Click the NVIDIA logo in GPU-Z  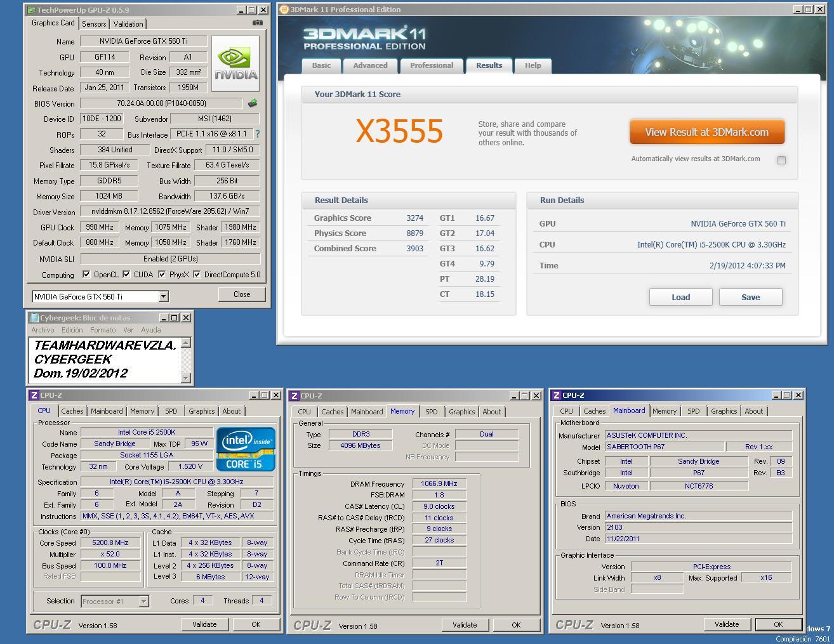coord(235,63)
